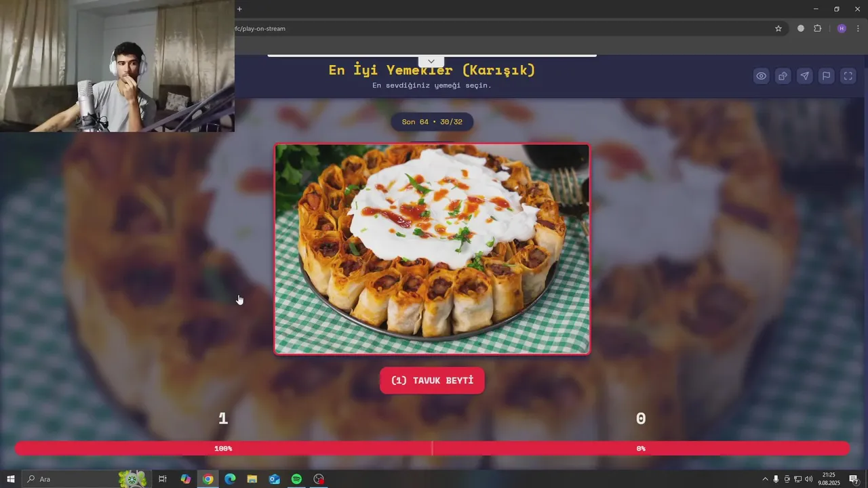Viewport: 868px width, 488px height.
Task: Open the Windows Start menu
Action: (x=11, y=479)
